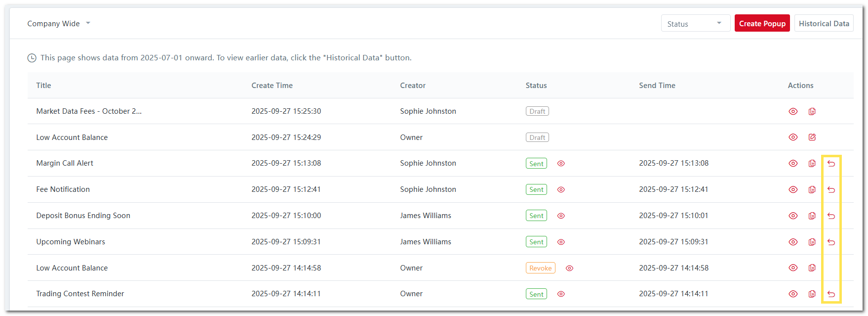View the Market Data Fees popup in Actions

click(x=793, y=111)
